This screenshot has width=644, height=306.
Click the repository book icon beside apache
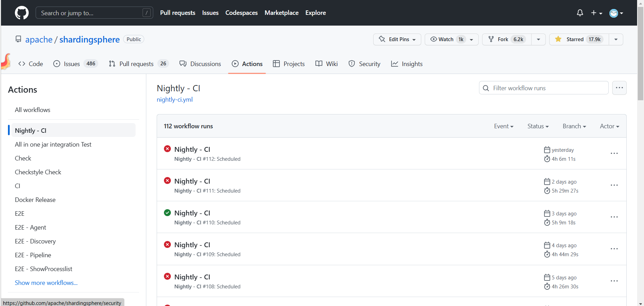tap(18, 39)
